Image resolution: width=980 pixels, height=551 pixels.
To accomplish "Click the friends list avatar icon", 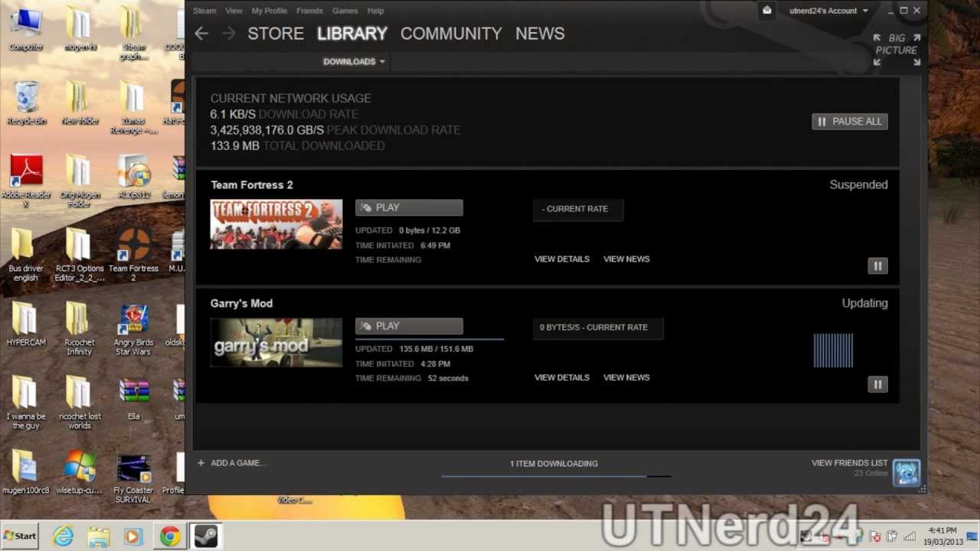I will pos(906,472).
